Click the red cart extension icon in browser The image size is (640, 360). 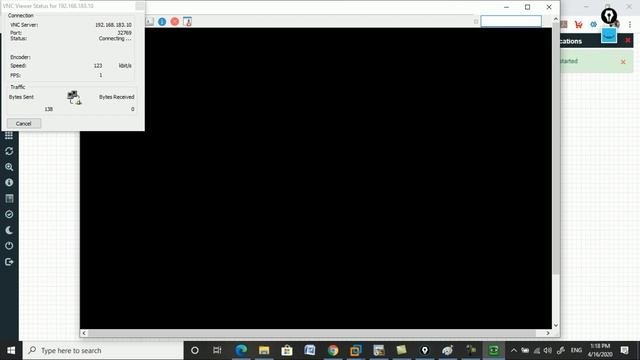pos(578,24)
